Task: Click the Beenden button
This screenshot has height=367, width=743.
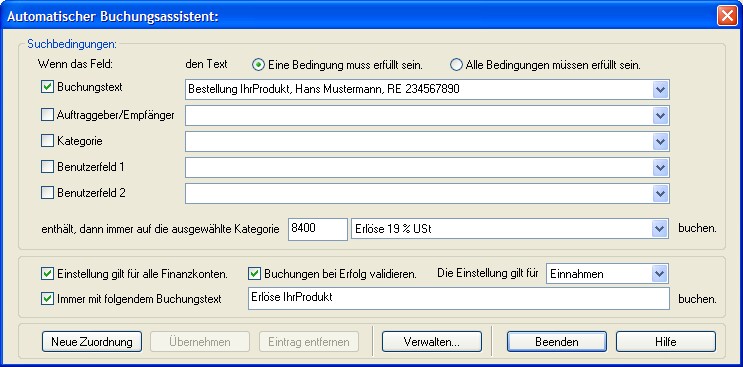Action: (557, 341)
